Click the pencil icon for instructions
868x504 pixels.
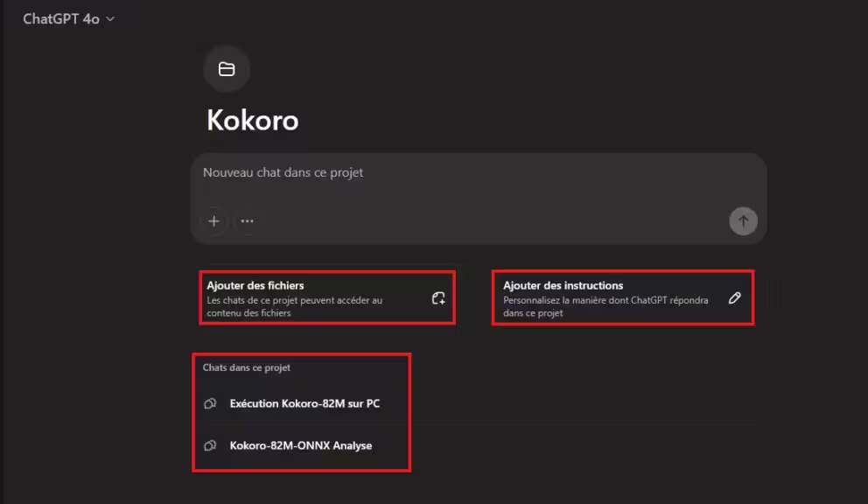coord(735,298)
